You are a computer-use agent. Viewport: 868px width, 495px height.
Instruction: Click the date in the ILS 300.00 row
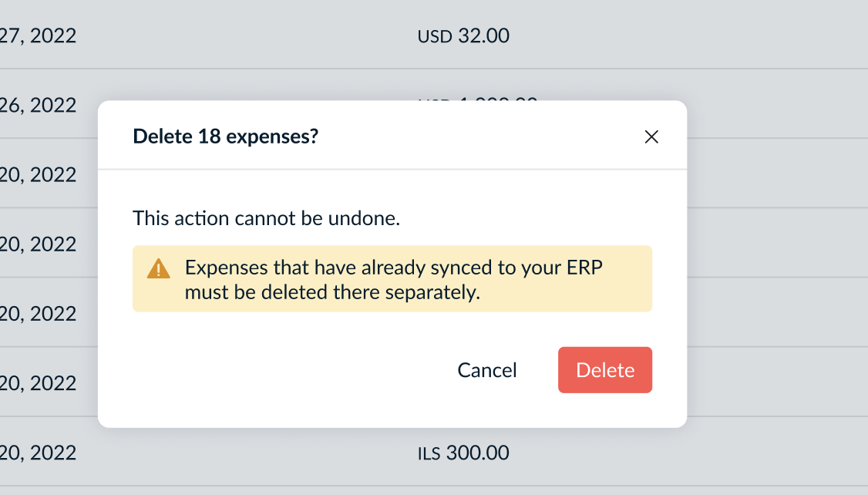point(38,453)
